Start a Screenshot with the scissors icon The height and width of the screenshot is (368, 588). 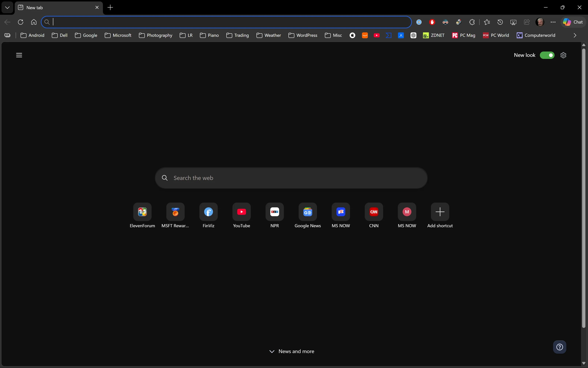tap(513, 22)
